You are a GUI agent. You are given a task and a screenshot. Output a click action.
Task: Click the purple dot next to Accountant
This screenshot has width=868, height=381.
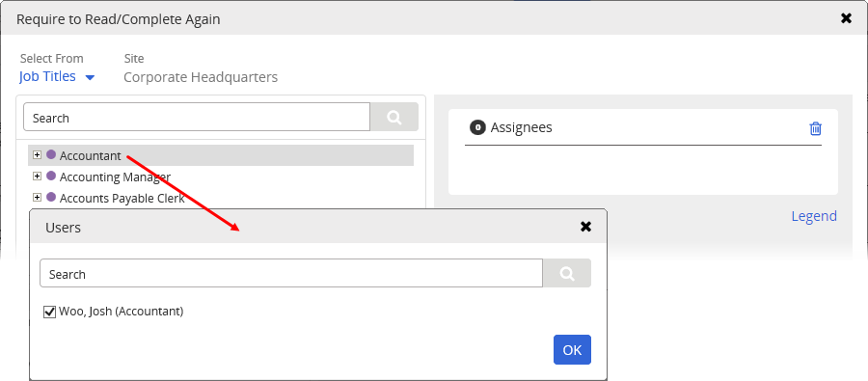tap(51, 155)
